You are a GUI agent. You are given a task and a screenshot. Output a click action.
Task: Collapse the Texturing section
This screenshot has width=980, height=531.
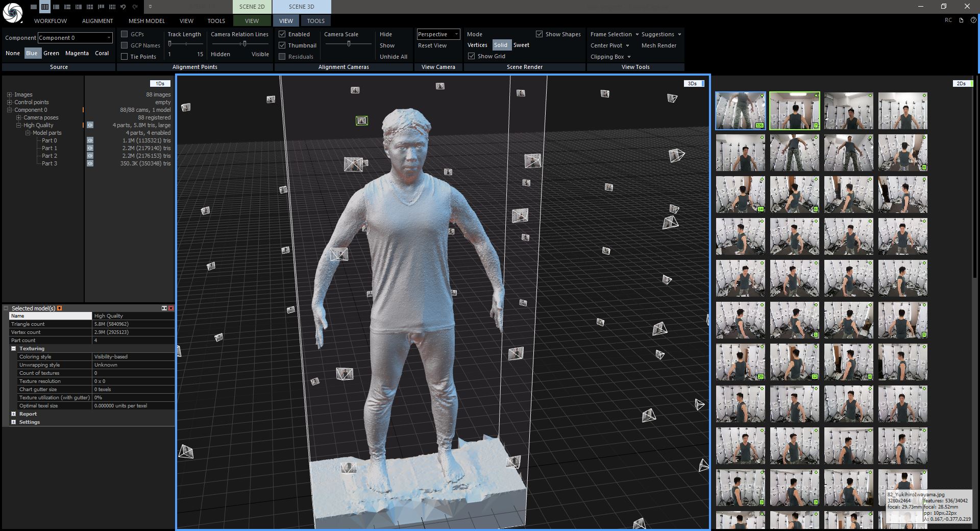(14, 349)
